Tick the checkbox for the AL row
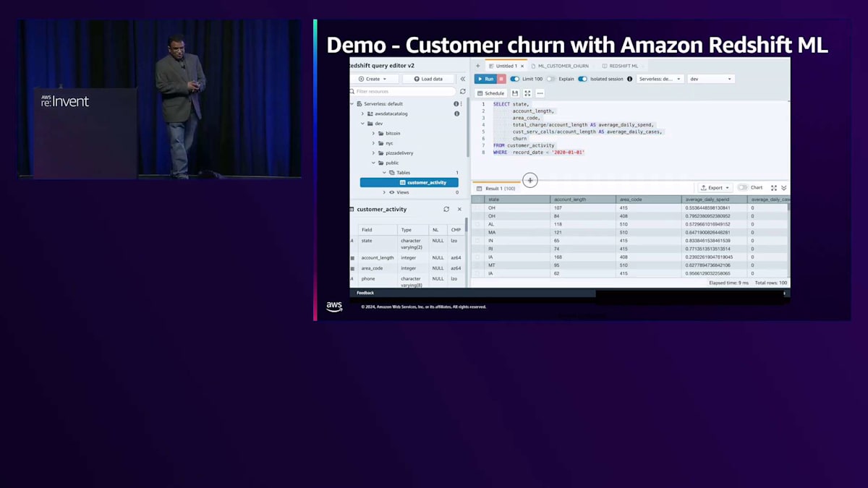Viewport: 868px width, 488px height. [x=477, y=224]
